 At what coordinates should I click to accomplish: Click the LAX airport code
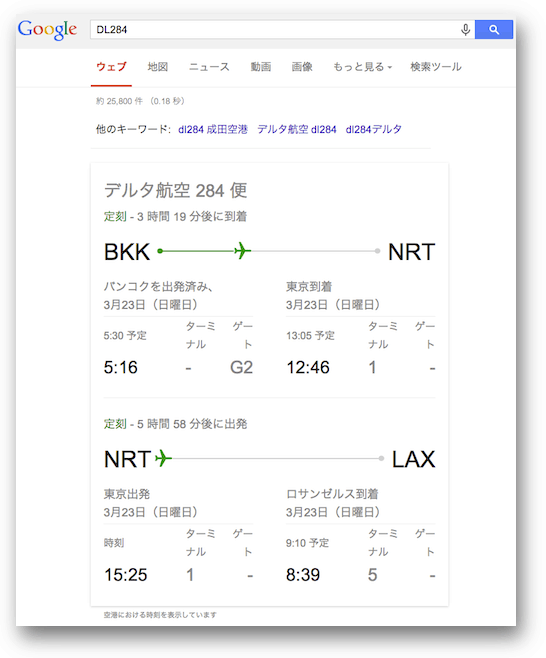click(x=413, y=459)
